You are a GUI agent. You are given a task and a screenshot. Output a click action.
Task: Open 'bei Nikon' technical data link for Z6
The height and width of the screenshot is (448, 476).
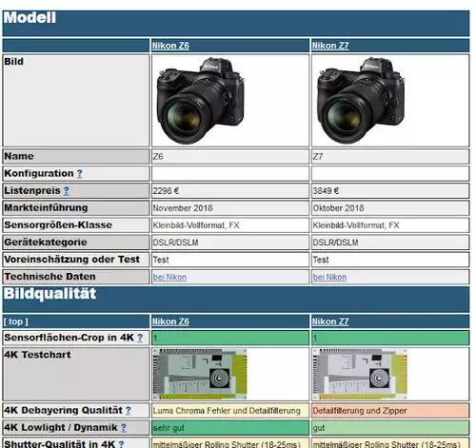[169, 277]
